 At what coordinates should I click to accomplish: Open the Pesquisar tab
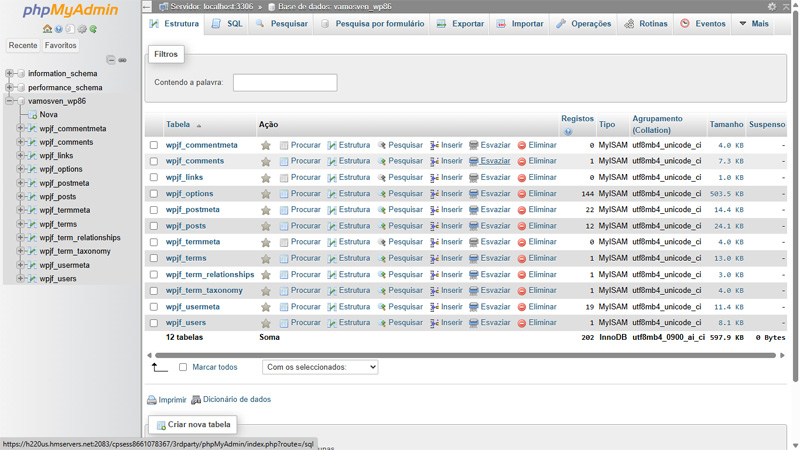[x=282, y=24]
